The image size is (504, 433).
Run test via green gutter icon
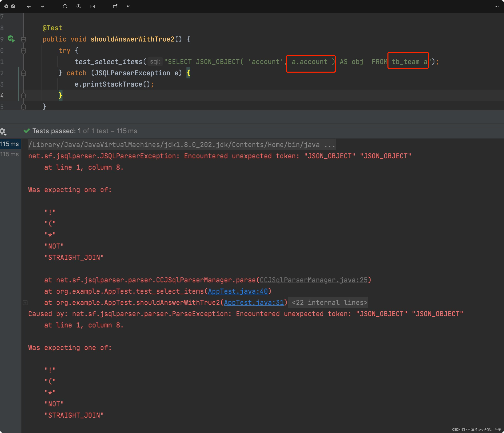pos(11,39)
